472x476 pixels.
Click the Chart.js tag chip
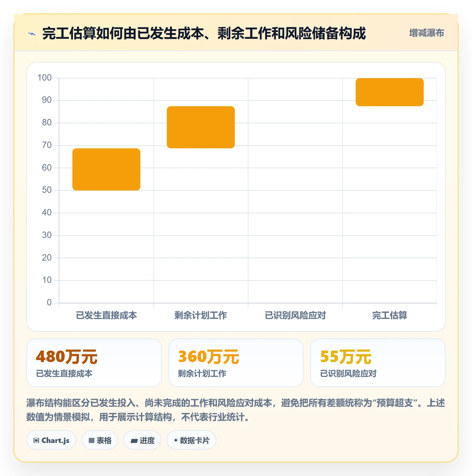pos(51,440)
